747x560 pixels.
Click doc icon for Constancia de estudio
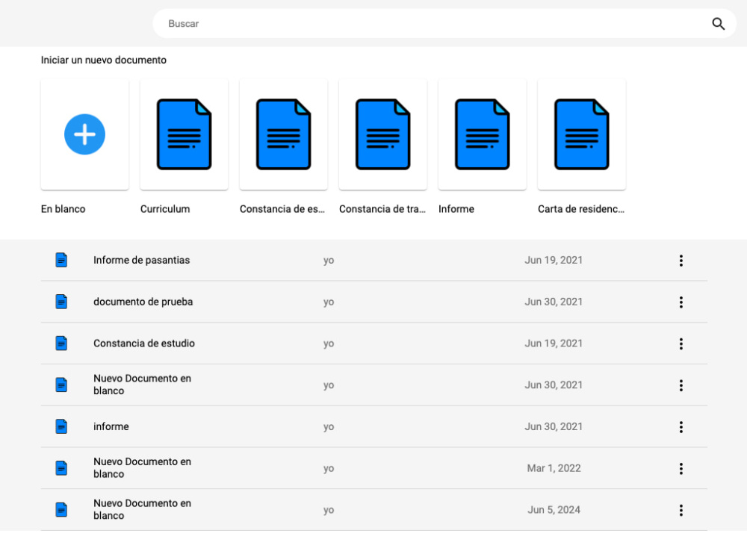click(x=61, y=343)
